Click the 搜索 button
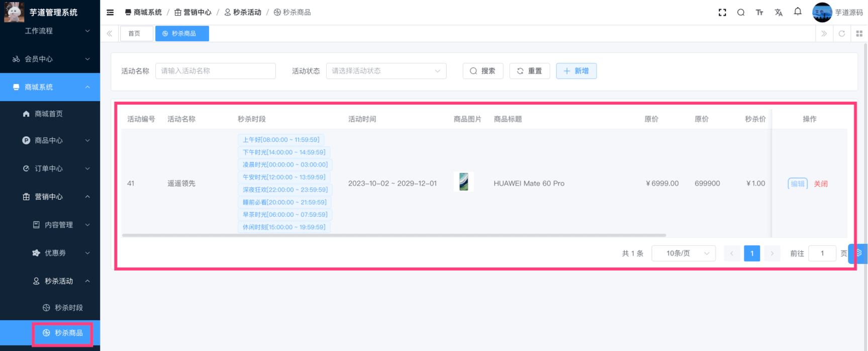868x351 pixels. [x=483, y=71]
